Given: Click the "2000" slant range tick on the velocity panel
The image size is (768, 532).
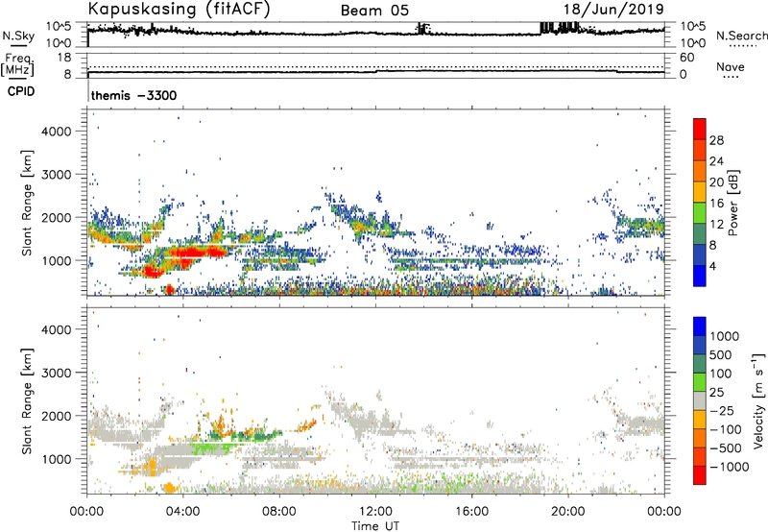Looking at the screenshot, I should tap(57, 416).
